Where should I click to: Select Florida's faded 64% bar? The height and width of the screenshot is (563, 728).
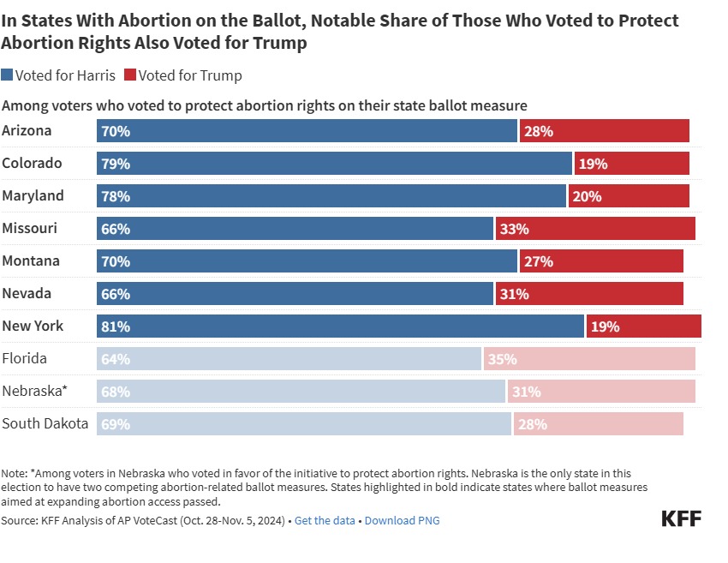point(289,359)
